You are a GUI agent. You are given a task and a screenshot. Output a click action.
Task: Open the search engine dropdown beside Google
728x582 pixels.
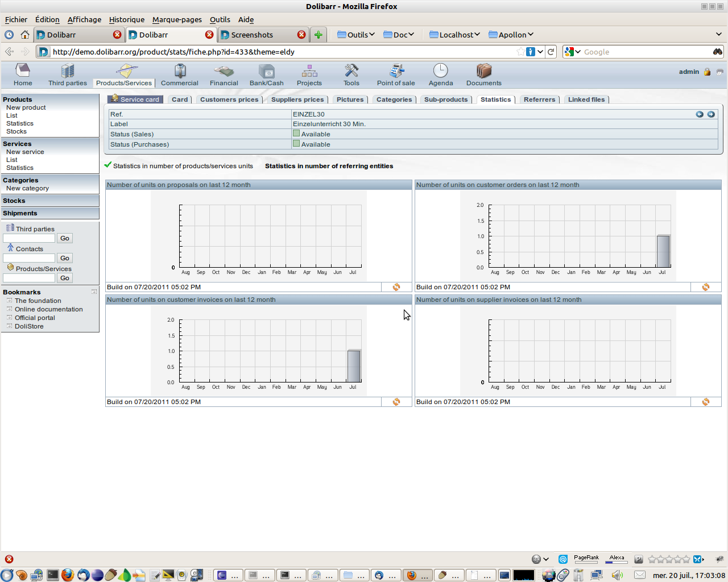click(x=572, y=52)
